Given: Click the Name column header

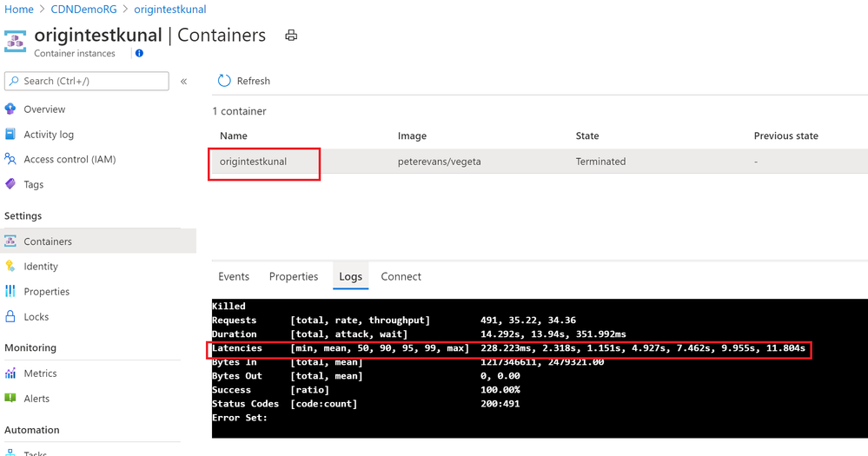Looking at the screenshot, I should [x=234, y=135].
